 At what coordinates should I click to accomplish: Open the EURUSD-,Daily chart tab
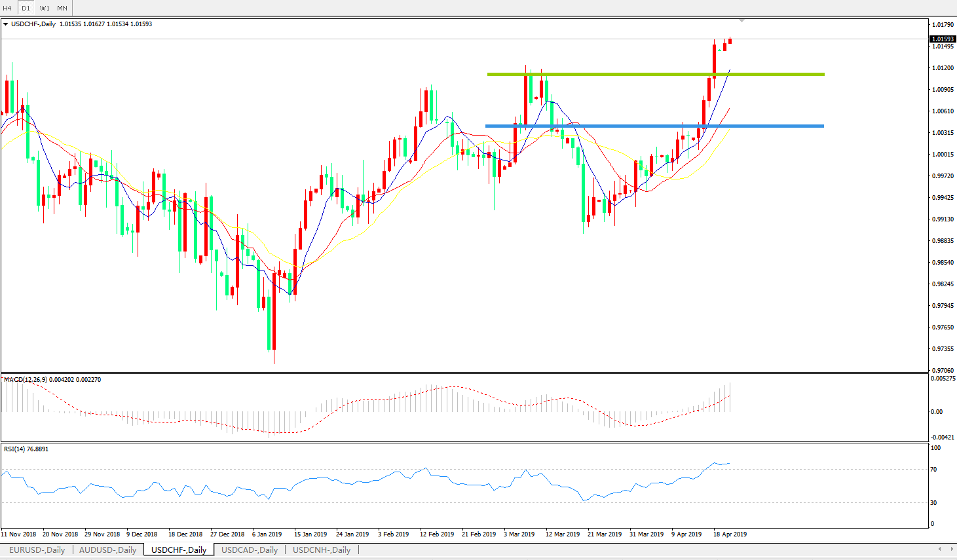37,550
